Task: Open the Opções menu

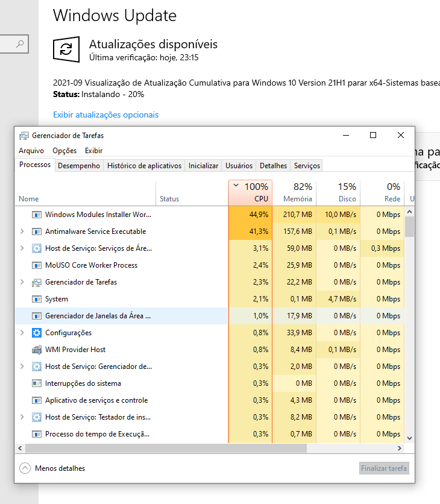Action: pos(64,151)
